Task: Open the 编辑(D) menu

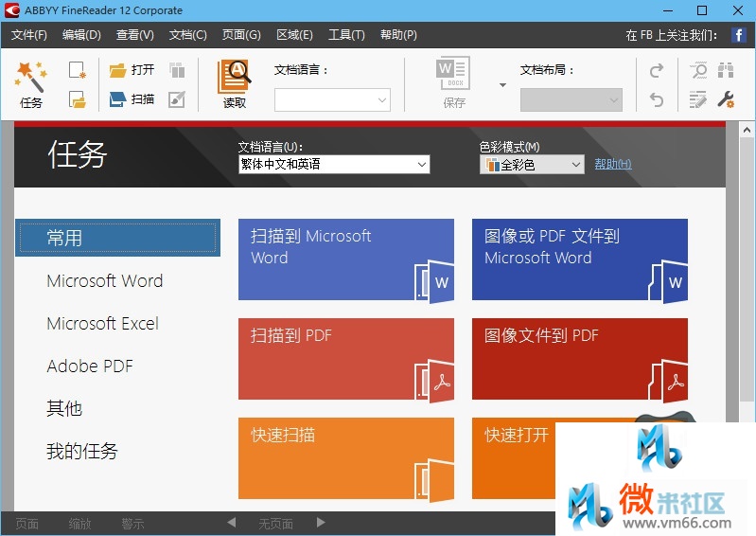Action: click(x=81, y=35)
